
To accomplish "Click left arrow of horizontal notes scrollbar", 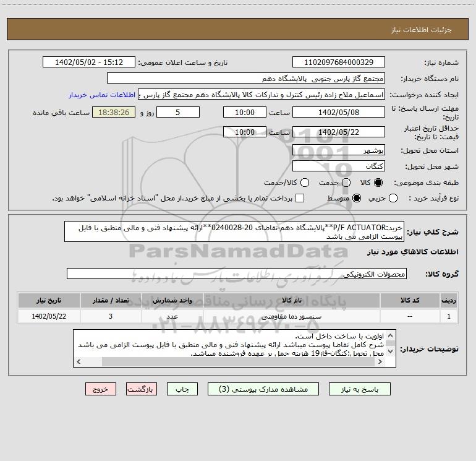I will [79, 361].
